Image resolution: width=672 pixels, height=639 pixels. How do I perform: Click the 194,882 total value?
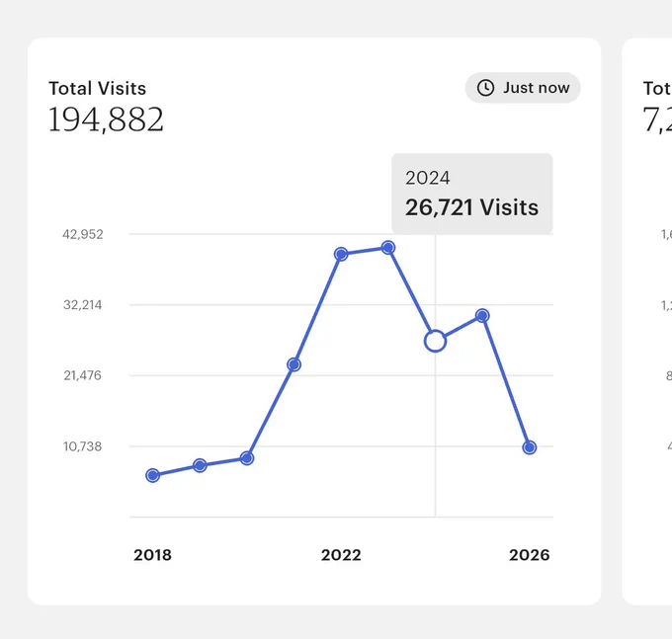click(106, 120)
